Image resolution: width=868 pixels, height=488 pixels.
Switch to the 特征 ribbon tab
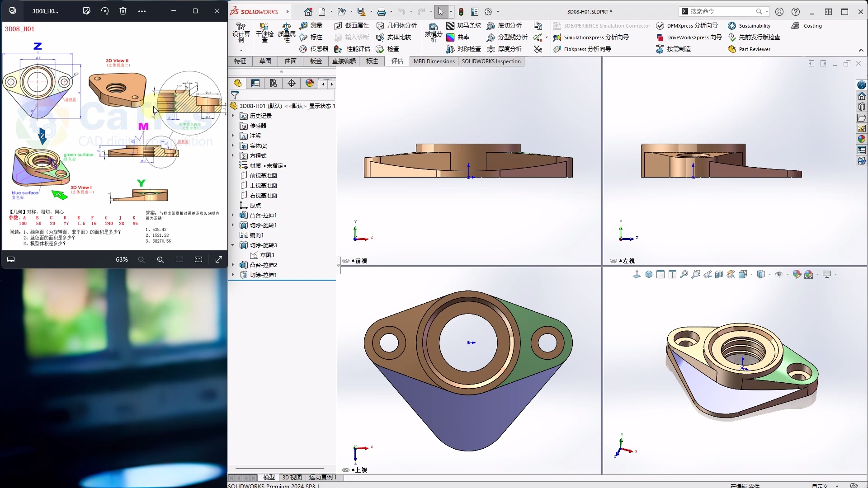point(240,61)
